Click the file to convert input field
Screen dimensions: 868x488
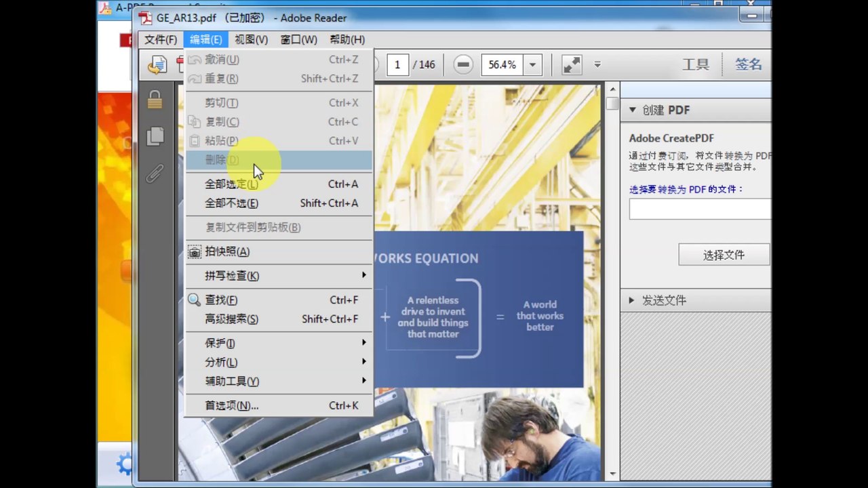[700, 209]
